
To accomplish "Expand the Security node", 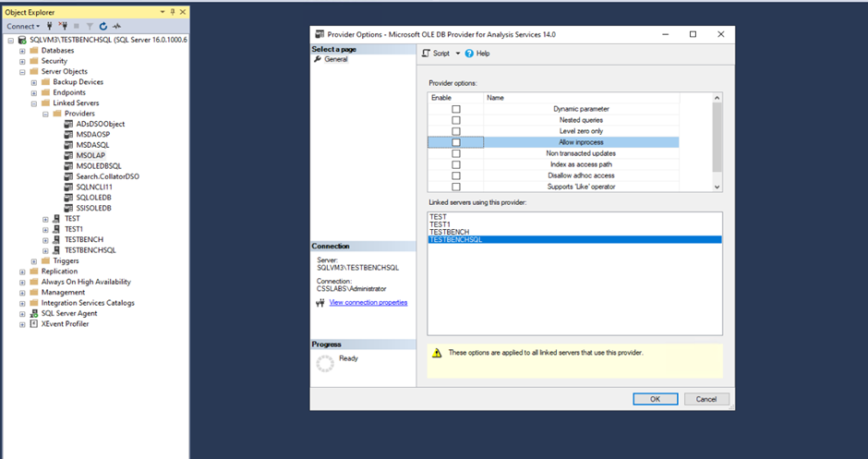I will pos(22,62).
